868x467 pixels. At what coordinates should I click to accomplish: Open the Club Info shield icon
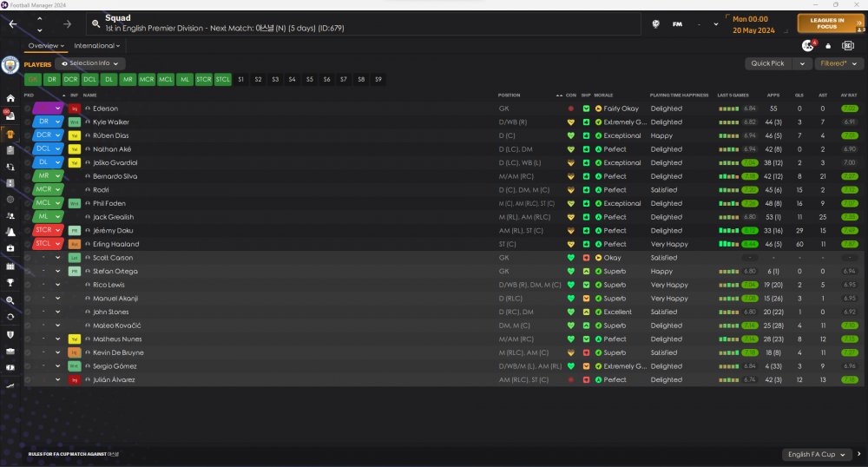point(10,335)
